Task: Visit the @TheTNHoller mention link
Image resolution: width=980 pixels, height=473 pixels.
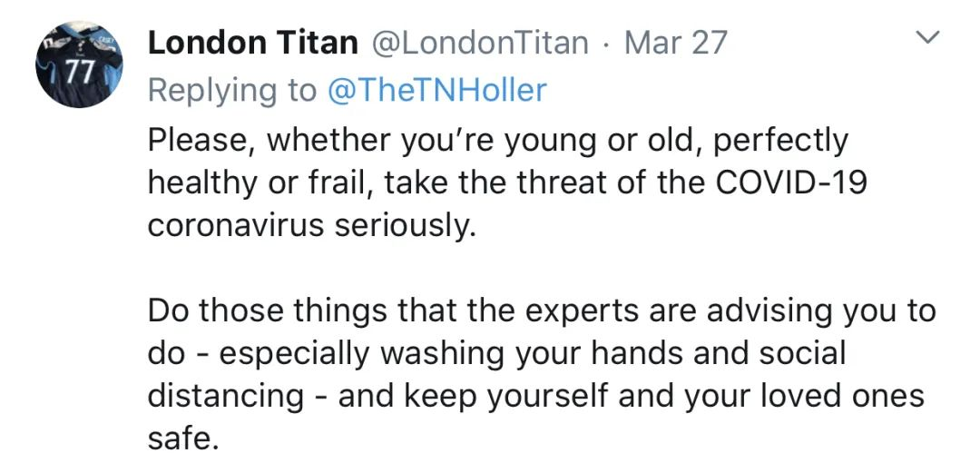Action: pos(436,90)
